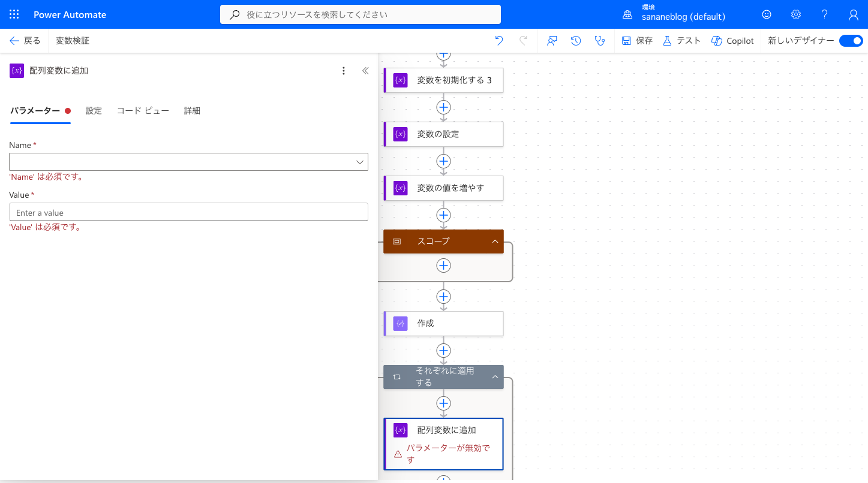Click the redo arrow icon
The height and width of the screenshot is (483, 868).
click(523, 41)
